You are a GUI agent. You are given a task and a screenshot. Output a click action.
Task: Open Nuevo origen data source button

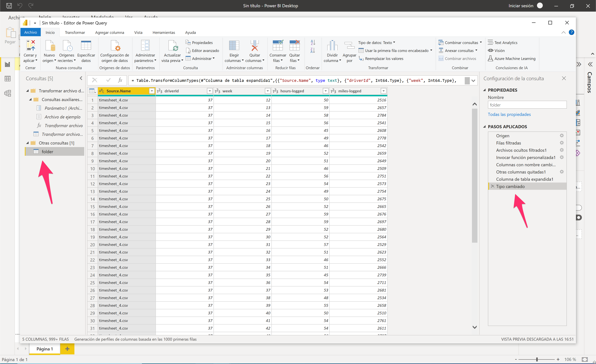pos(50,45)
